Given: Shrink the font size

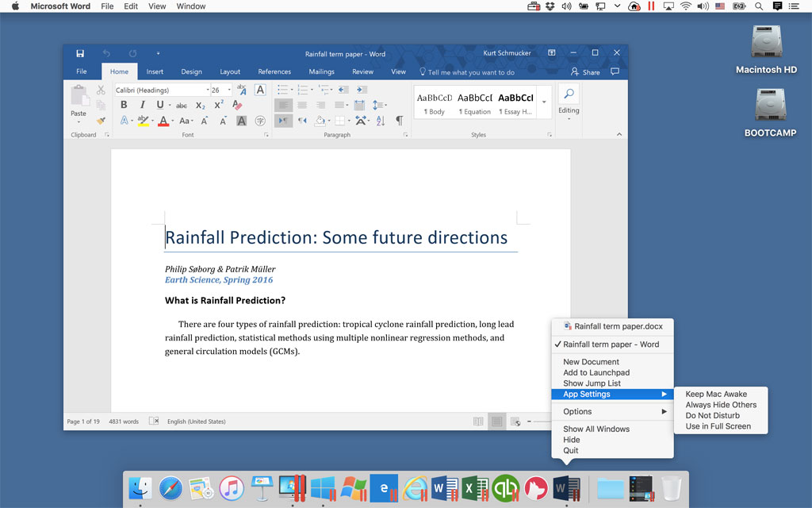Looking at the screenshot, I should click(223, 121).
